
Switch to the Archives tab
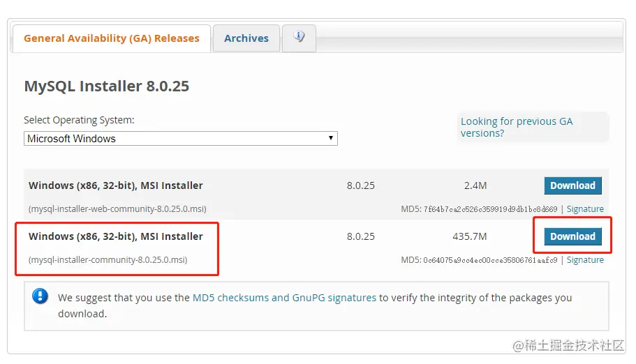pyautogui.click(x=246, y=38)
